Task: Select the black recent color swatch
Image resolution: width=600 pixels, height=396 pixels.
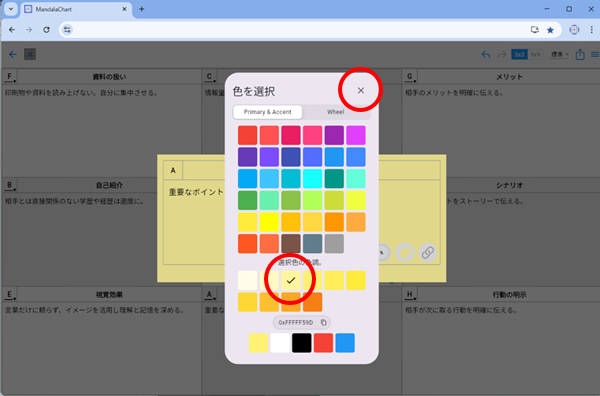Action: (x=302, y=343)
